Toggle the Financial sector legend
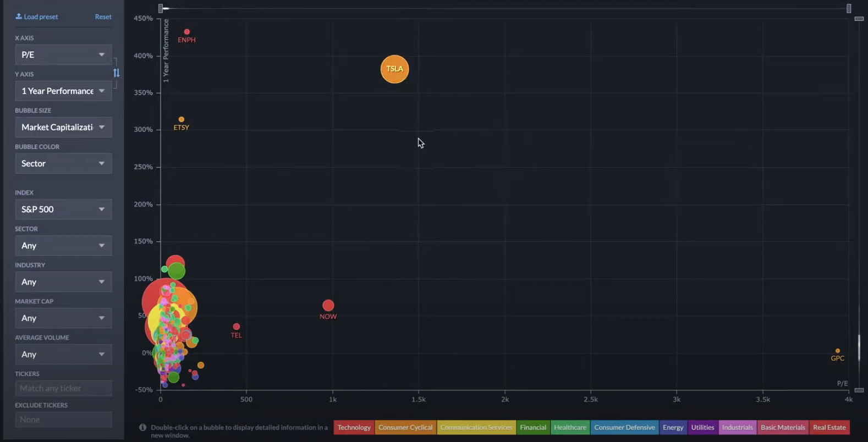The width and height of the screenshot is (868, 442). coord(533,427)
